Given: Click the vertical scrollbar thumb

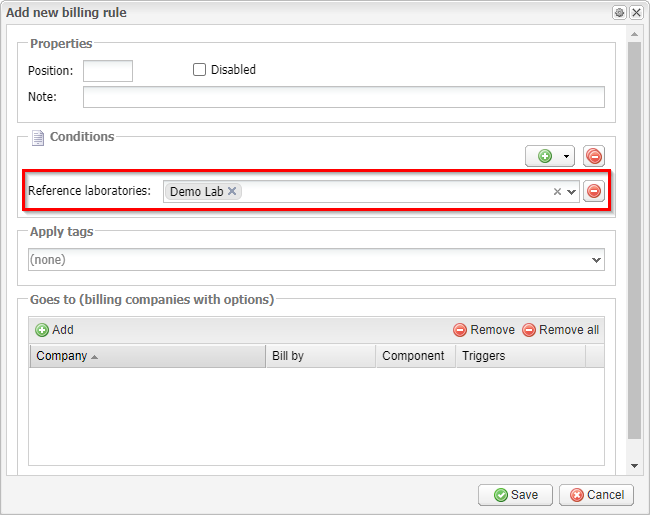Looking at the screenshot, I should 634,240.
